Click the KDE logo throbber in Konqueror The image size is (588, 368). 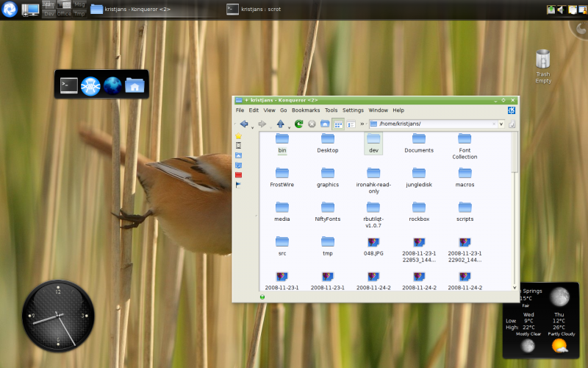[x=512, y=110]
